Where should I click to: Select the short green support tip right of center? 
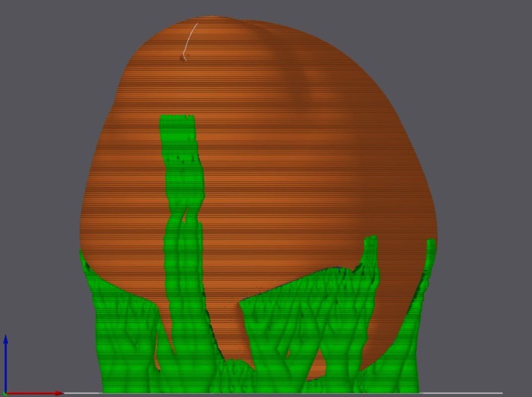[370, 243]
